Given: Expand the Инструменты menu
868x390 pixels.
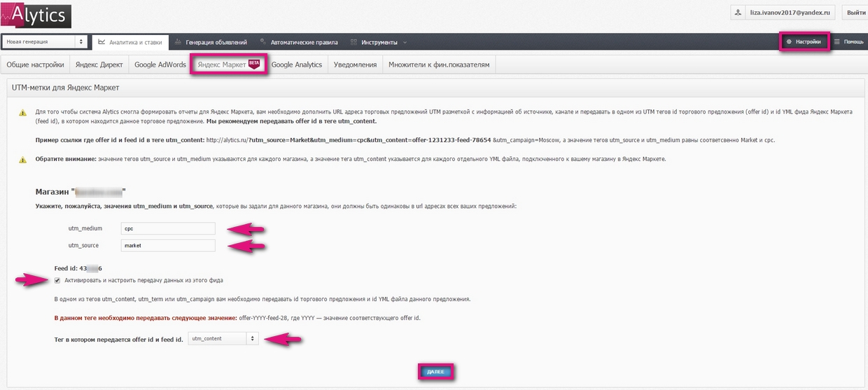Looking at the screenshot, I should [x=378, y=42].
